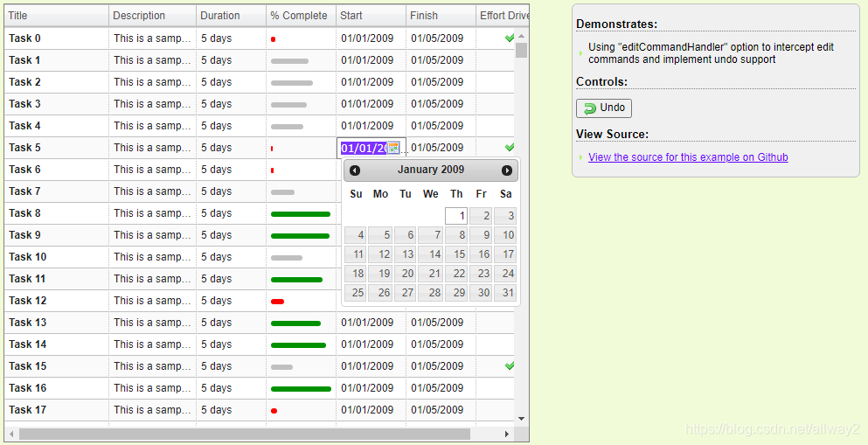
Task: Toggle Effort Driven checkmark for Task 5
Action: click(510, 147)
